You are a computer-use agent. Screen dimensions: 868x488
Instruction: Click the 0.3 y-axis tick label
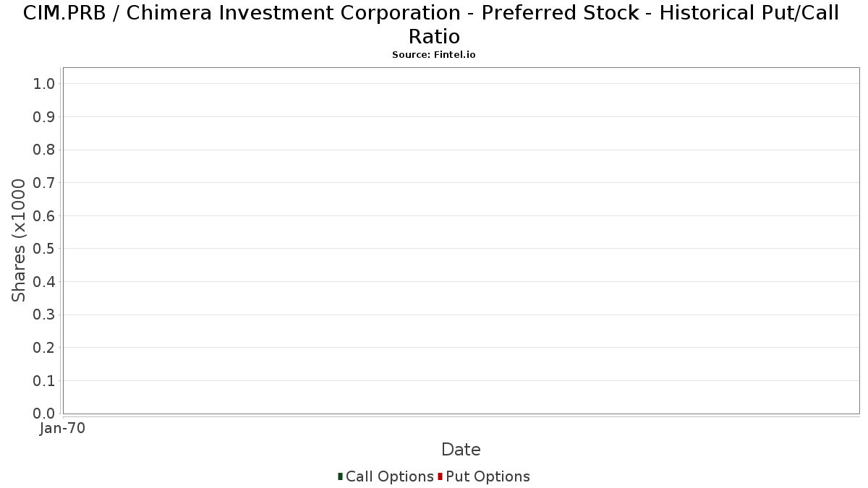coord(44,314)
